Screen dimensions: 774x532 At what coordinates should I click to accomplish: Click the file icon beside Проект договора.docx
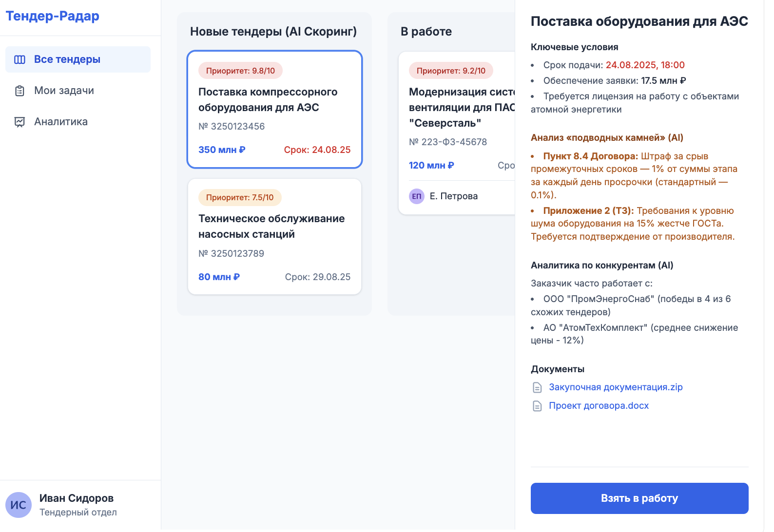[x=537, y=405]
